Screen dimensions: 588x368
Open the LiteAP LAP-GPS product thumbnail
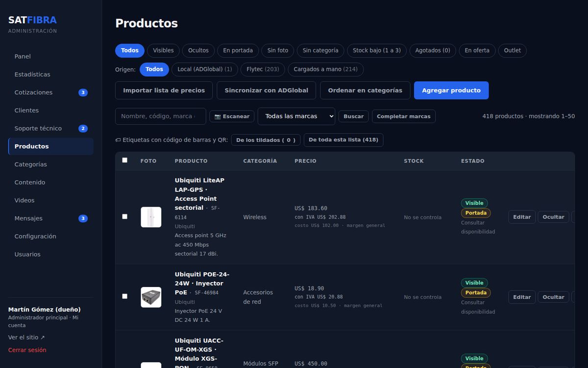(x=151, y=217)
